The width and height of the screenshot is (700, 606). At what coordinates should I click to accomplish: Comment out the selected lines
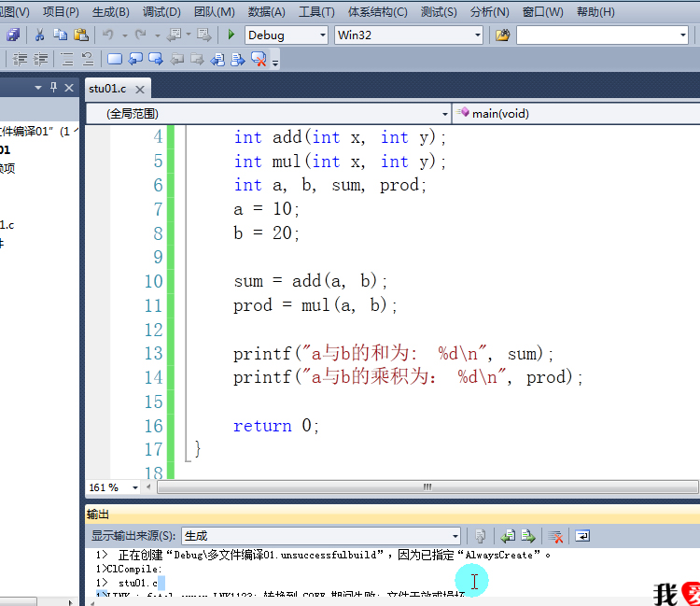point(67,59)
